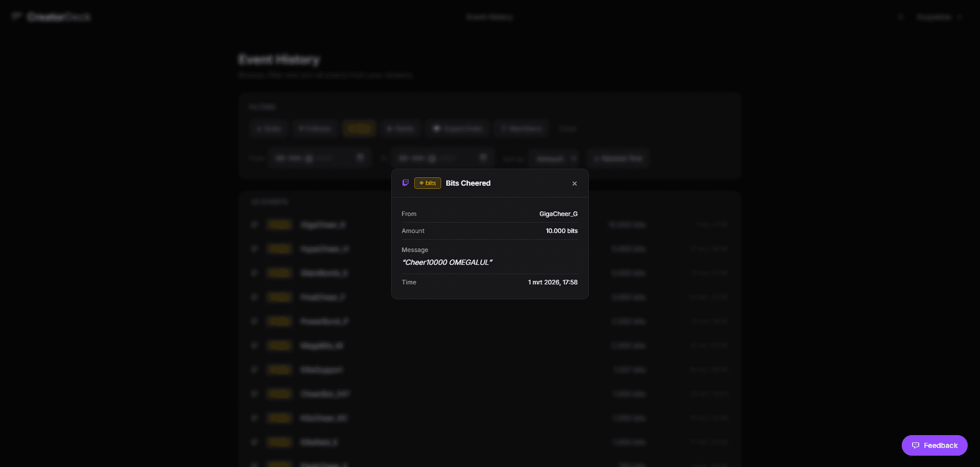Viewport: 980px width, 467px height.
Task: Click the Twitch icon in dialog header
Action: (406, 183)
